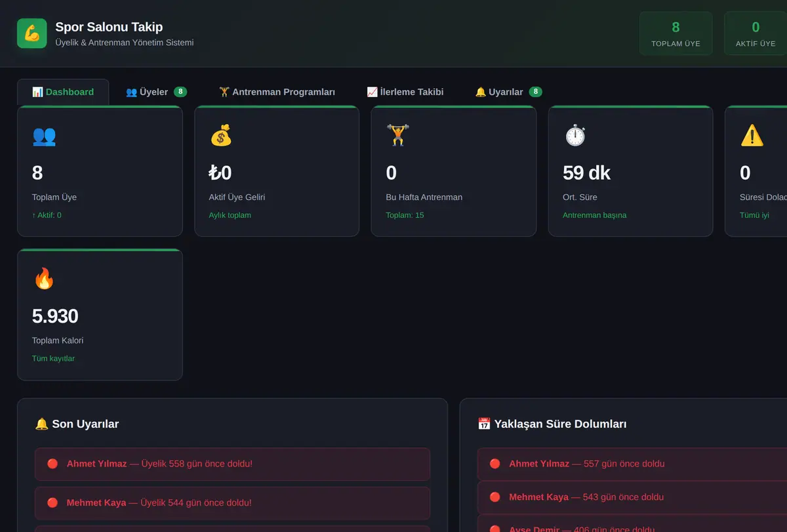
Task: Click red dot on Mehmet Kaya 543 gün row
Action: [x=495, y=497]
